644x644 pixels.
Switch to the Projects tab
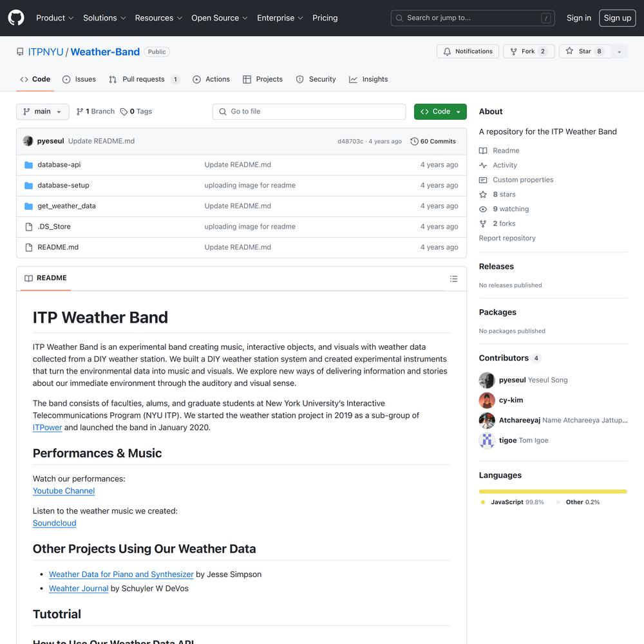[x=263, y=79]
